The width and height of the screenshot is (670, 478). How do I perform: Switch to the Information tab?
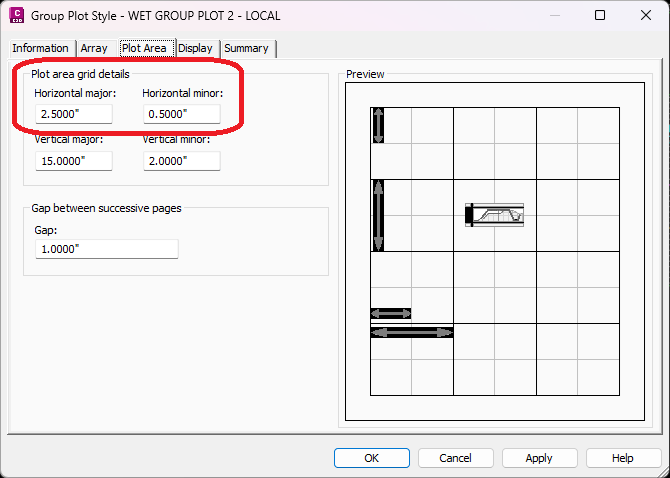pos(41,49)
